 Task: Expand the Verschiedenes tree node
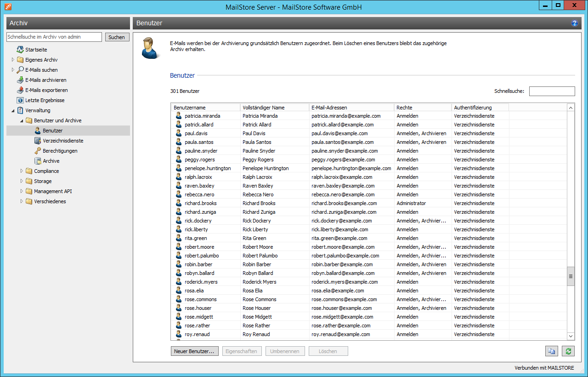click(x=22, y=201)
